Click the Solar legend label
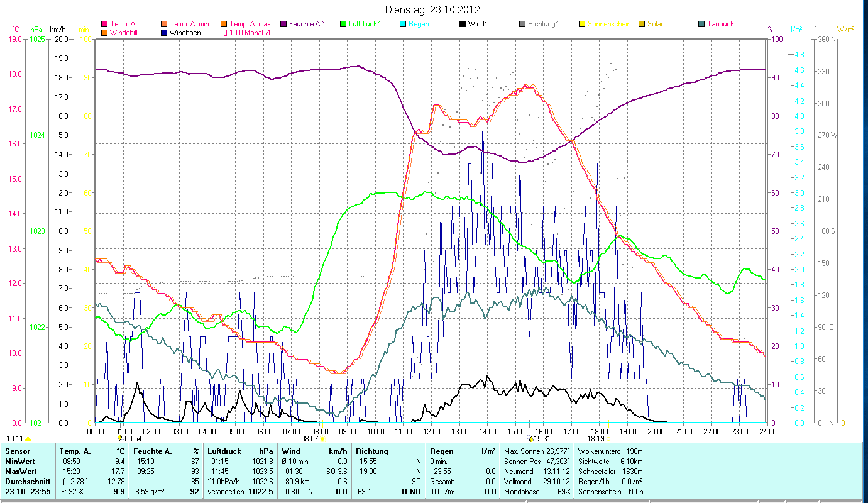 click(x=655, y=24)
